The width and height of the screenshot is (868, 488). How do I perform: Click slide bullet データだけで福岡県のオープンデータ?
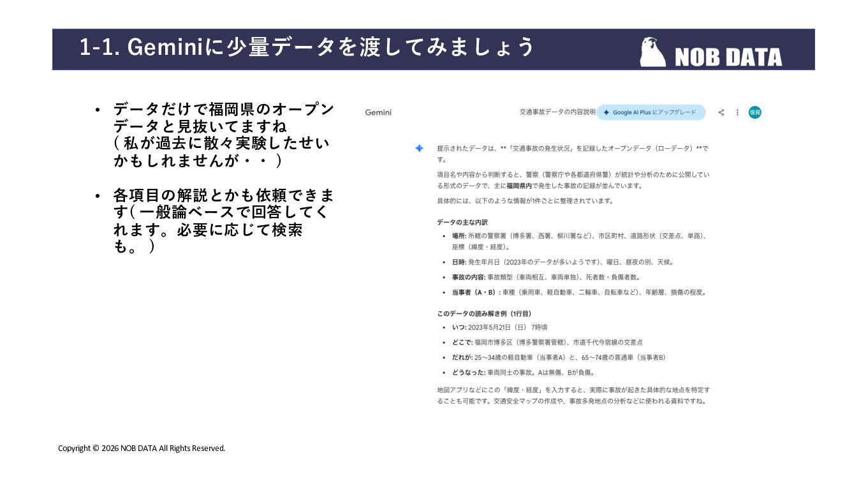(x=224, y=135)
